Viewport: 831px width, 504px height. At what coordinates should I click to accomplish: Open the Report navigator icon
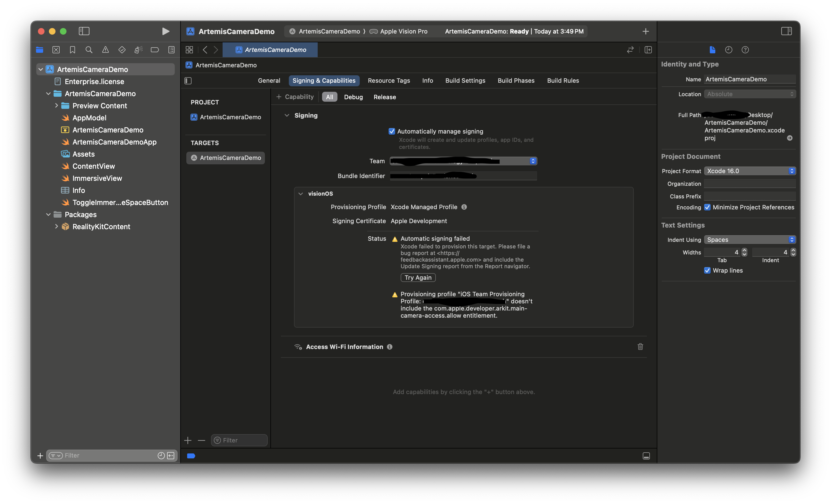coord(171,50)
